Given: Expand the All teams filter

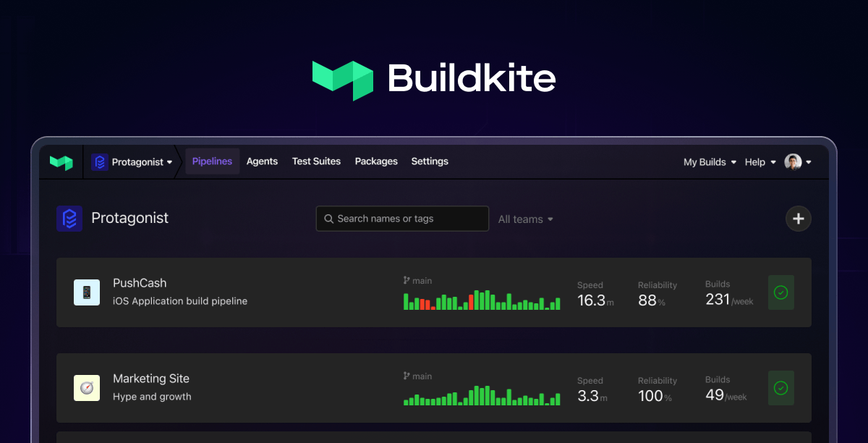Looking at the screenshot, I should tap(526, 219).
